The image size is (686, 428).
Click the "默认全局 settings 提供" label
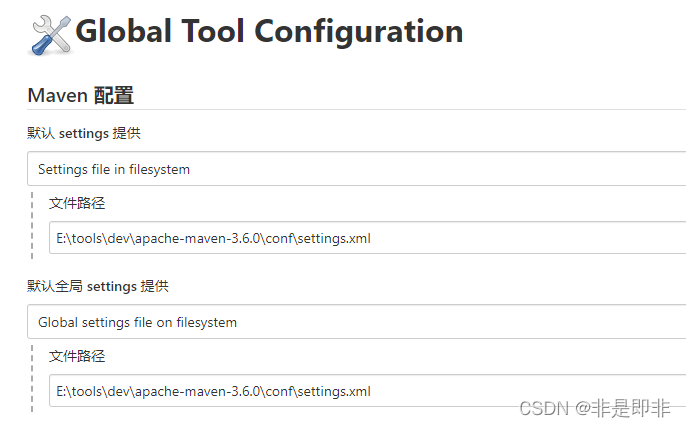click(98, 286)
